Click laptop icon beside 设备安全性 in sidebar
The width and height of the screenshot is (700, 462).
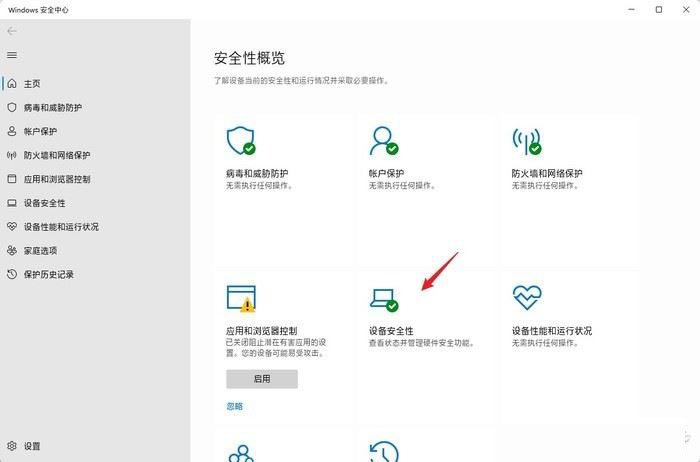point(12,203)
